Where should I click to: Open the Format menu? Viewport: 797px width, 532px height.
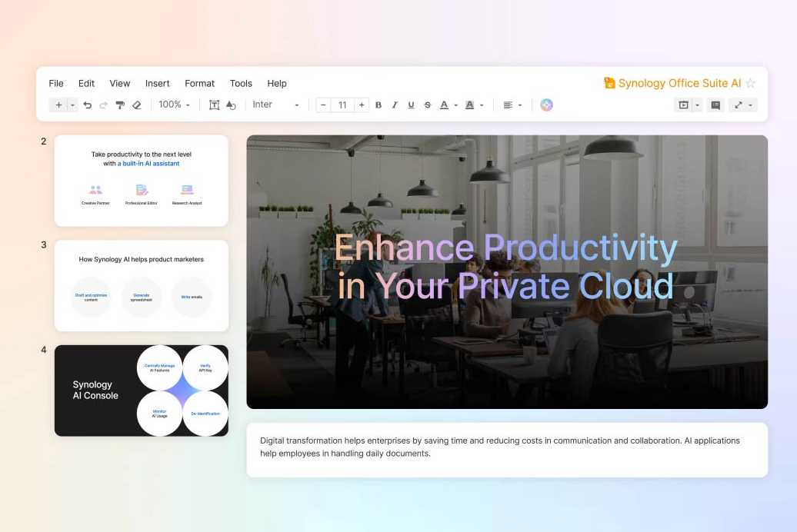click(x=199, y=83)
